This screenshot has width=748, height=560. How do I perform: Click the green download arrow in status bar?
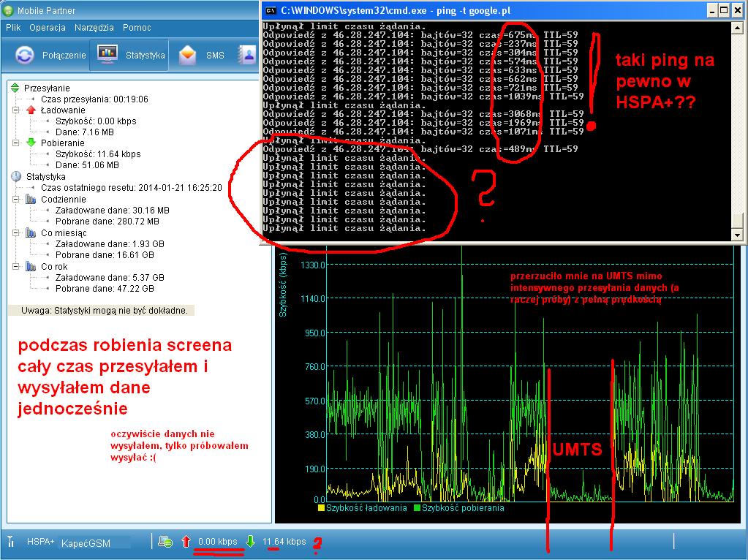pyautogui.click(x=250, y=542)
